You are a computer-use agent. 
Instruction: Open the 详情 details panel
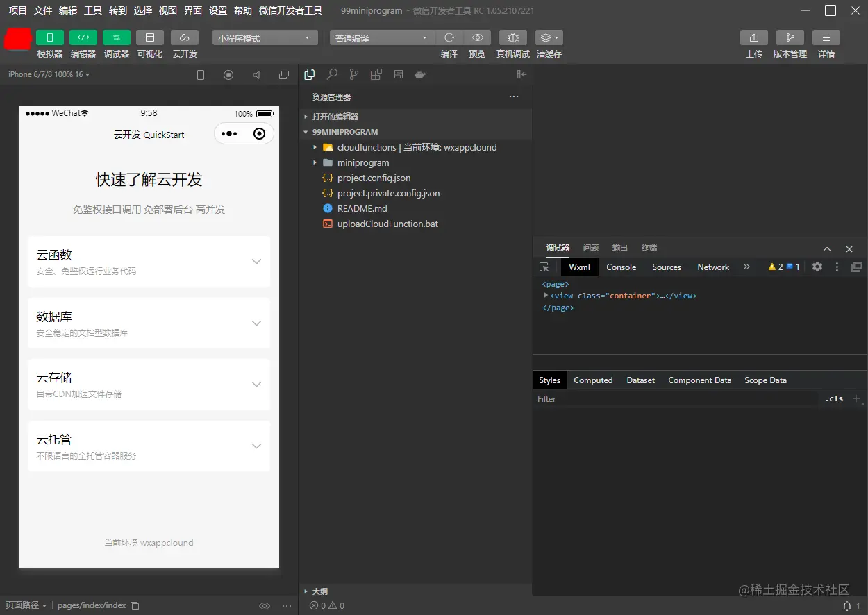click(x=826, y=37)
